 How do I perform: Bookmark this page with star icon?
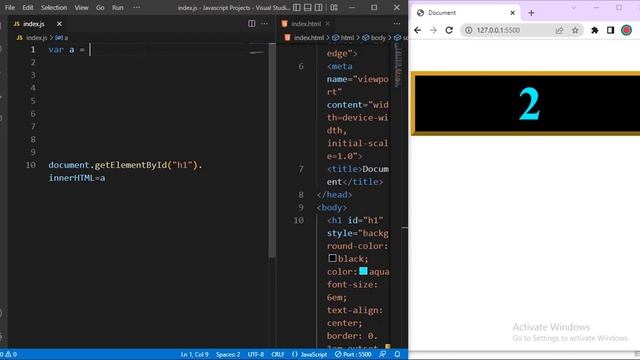pyautogui.click(x=575, y=30)
